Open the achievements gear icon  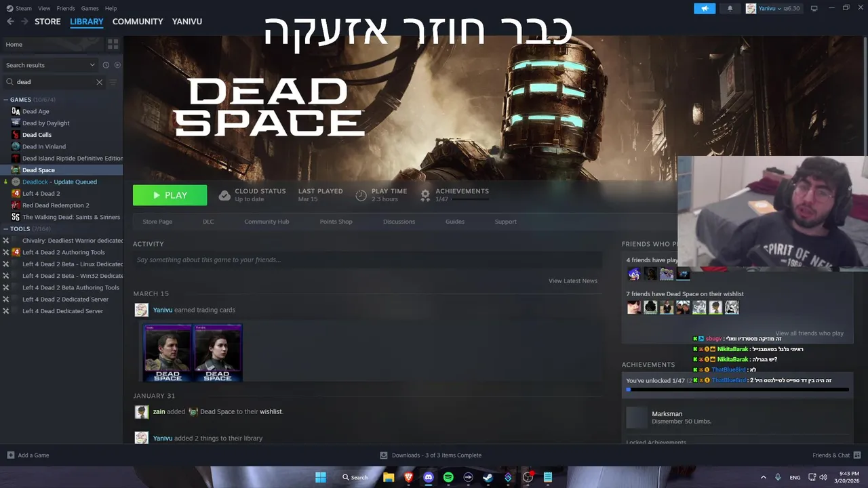pos(425,195)
